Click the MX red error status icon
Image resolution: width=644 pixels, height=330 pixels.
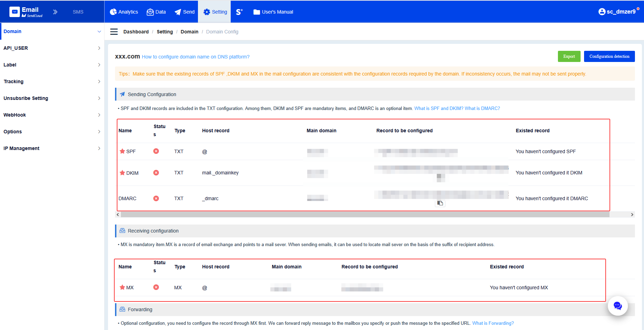point(156,287)
